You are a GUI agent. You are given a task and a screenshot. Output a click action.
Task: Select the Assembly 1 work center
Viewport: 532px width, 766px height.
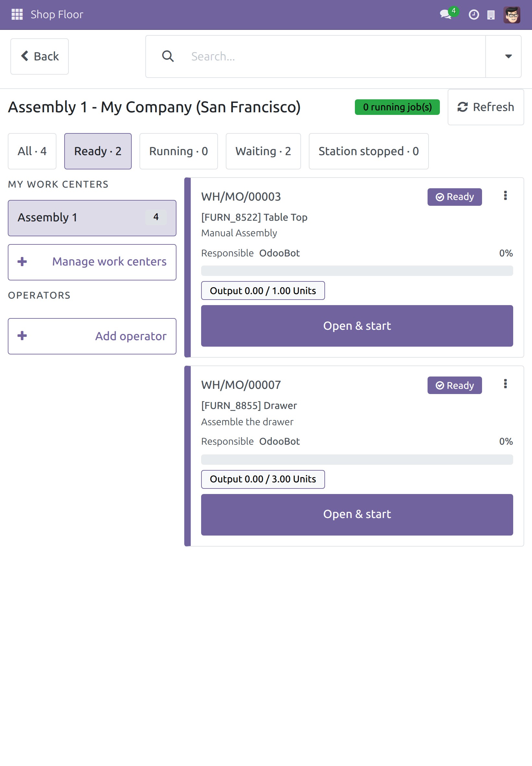click(92, 218)
